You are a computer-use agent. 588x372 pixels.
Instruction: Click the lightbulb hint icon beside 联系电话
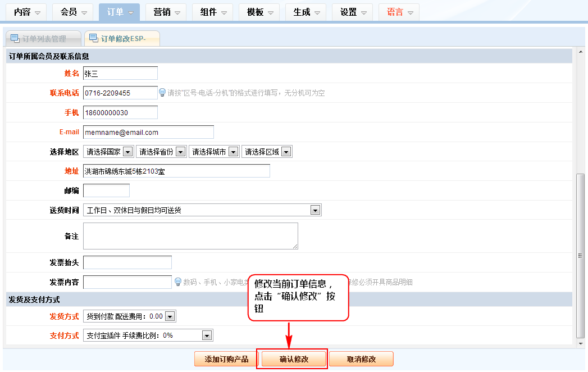pos(162,93)
